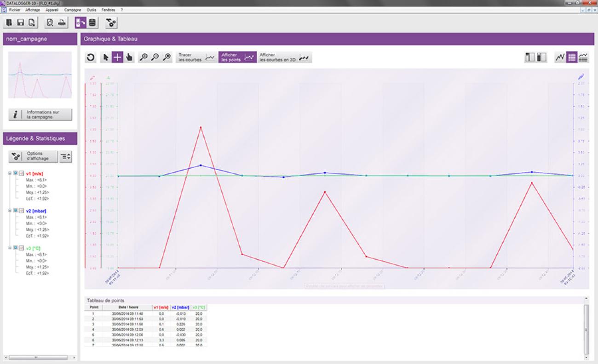Click Informations sur la campagne button
Viewport: 598px width, 364px height.
40,114
